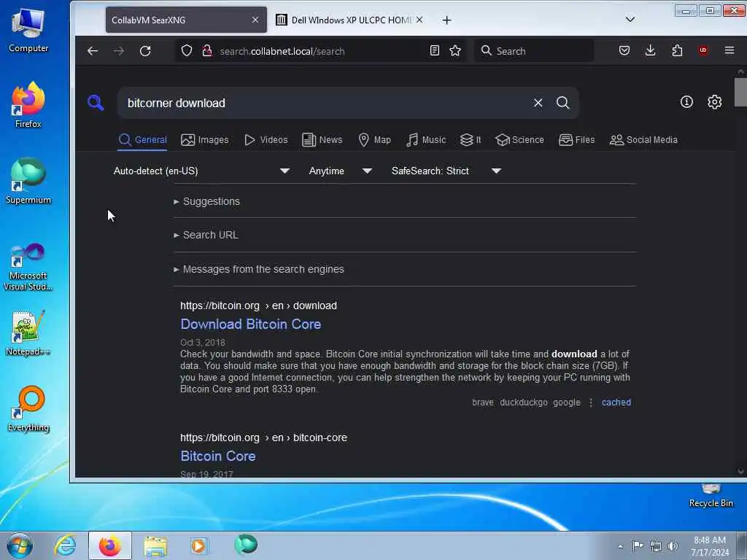Open the Bitcoin Core result link
Image resolution: width=747 pixels, height=560 pixels.
point(217,456)
